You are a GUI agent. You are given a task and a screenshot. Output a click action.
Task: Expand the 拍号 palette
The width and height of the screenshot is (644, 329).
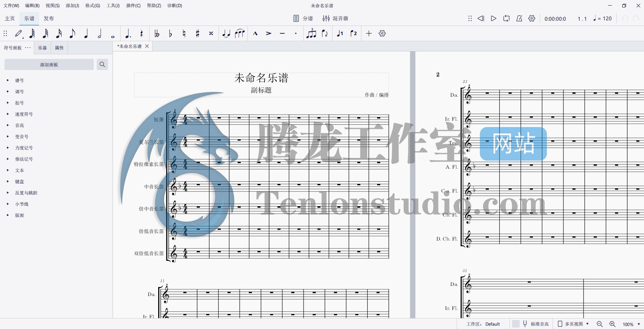[7, 103]
